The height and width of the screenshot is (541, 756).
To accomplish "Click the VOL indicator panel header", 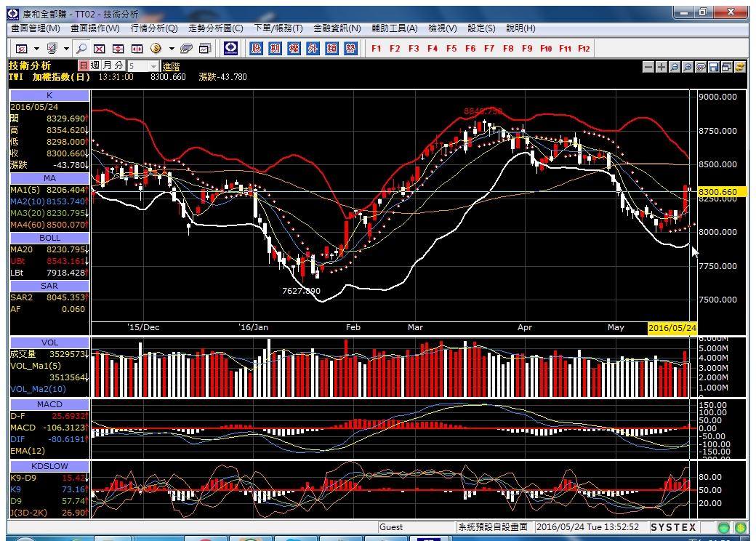I will coord(49,342).
